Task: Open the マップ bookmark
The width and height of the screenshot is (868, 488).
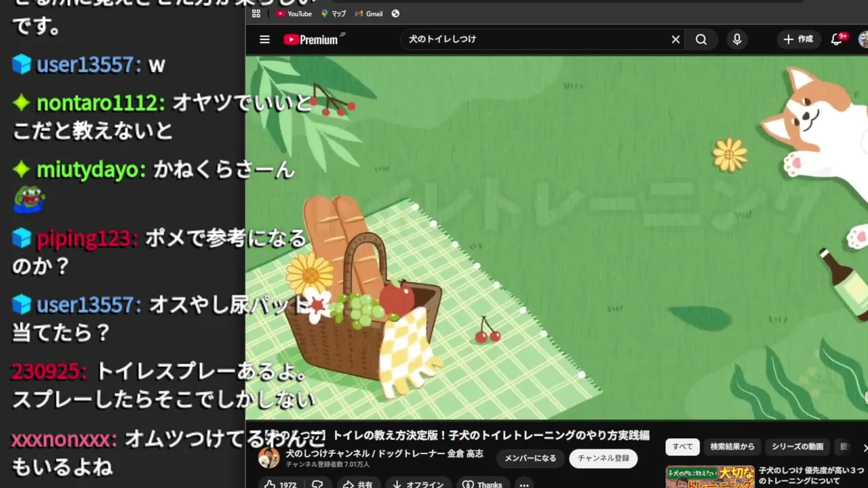Action: pyautogui.click(x=334, y=14)
